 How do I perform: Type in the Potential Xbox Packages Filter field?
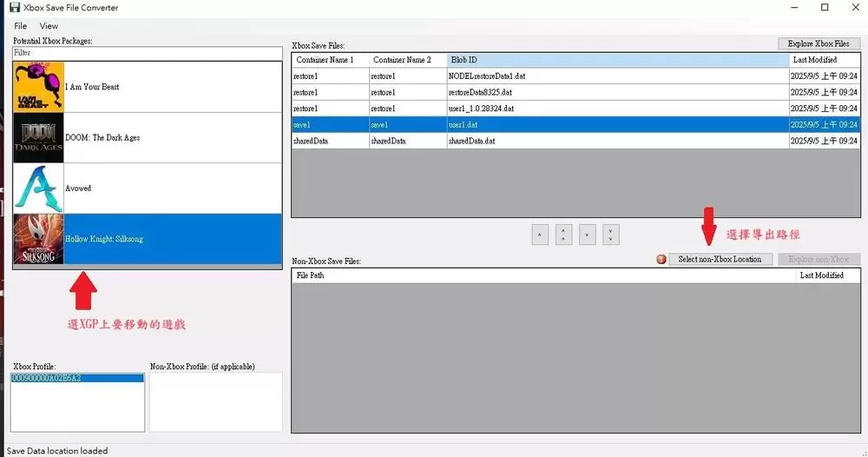coord(148,53)
